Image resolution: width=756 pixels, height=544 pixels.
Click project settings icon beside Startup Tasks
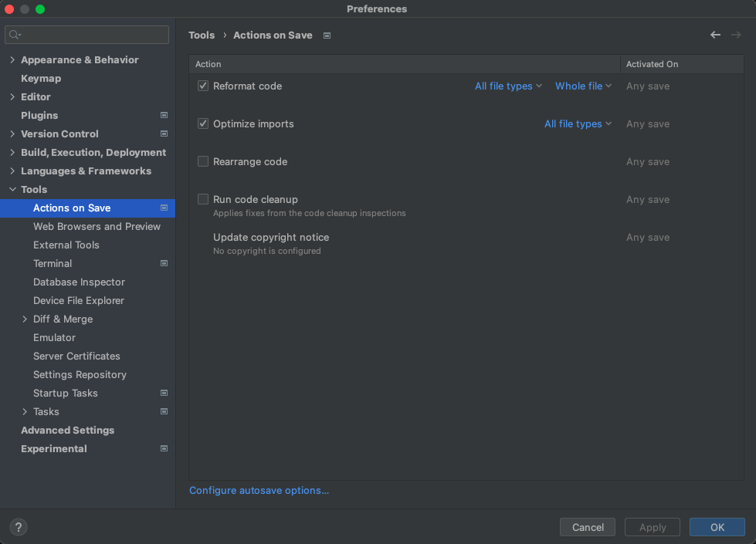pos(164,393)
